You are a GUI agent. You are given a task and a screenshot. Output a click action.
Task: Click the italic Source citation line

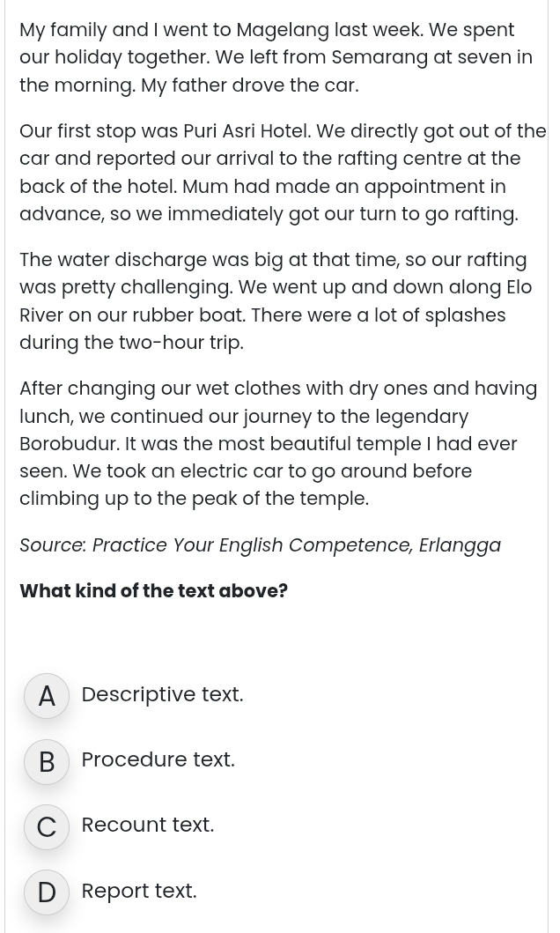tap(261, 545)
